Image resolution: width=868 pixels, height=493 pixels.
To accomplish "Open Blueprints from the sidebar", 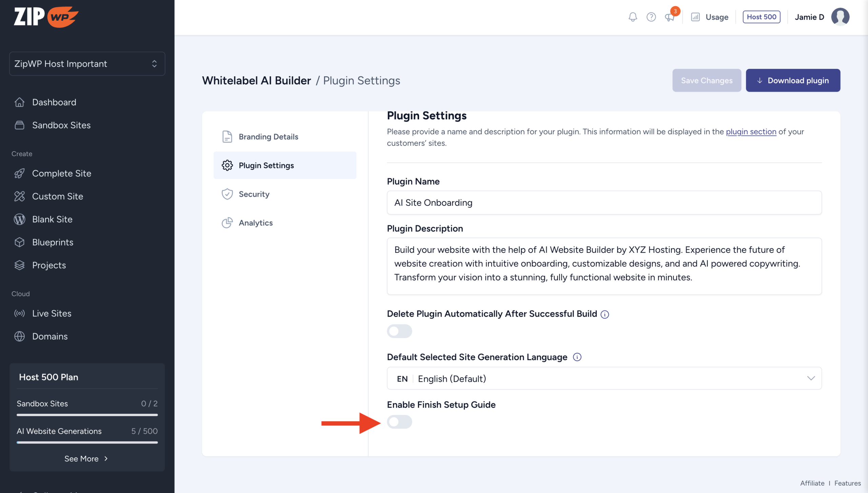I will [53, 242].
